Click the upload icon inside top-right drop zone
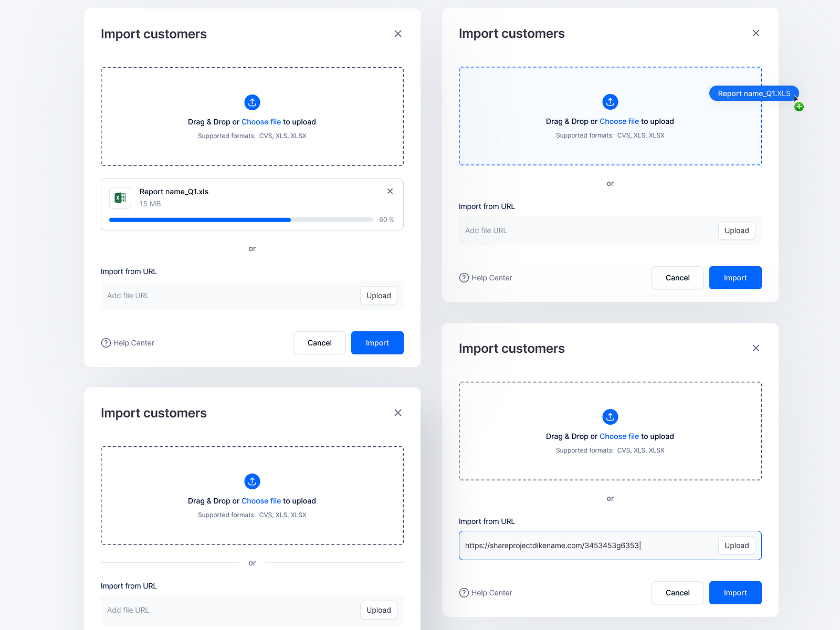The height and width of the screenshot is (630, 840). click(610, 102)
